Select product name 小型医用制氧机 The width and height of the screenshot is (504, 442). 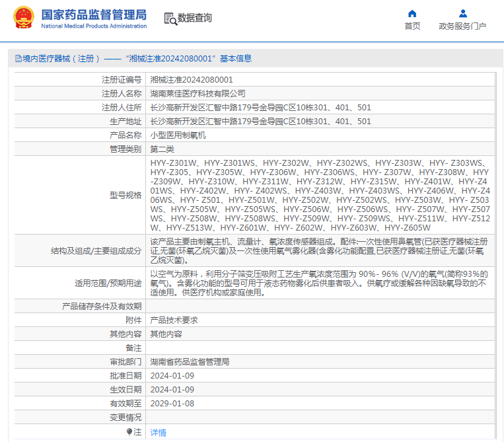coord(178,135)
